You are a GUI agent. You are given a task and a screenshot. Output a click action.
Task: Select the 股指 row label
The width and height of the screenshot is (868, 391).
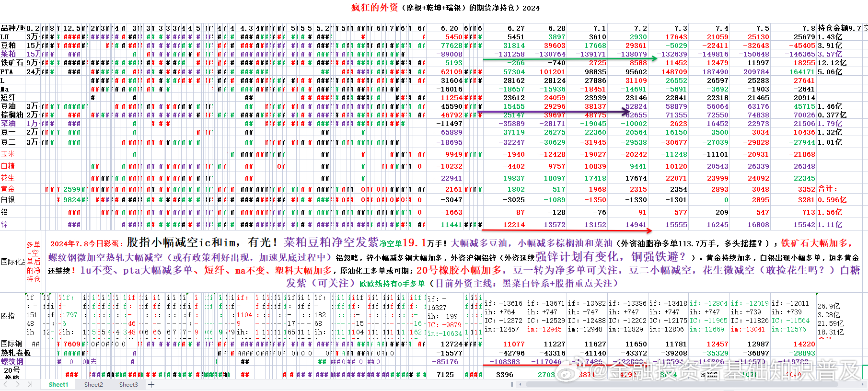(x=12, y=316)
